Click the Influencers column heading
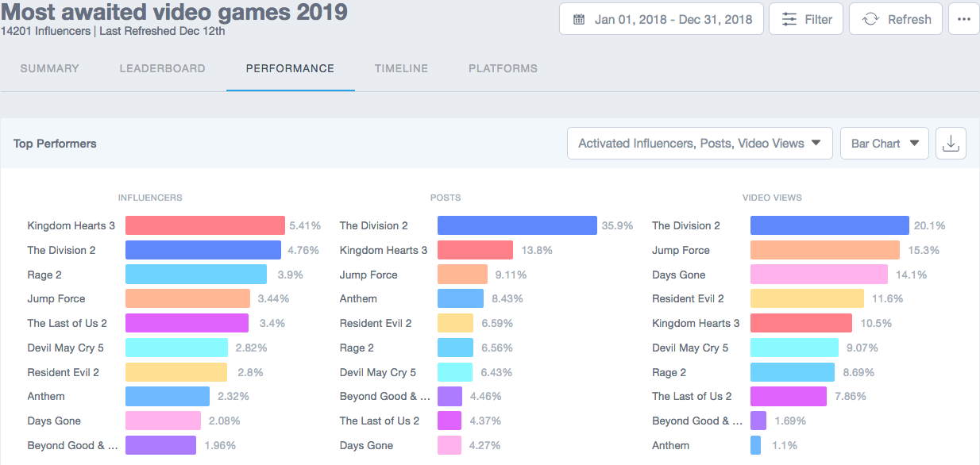 [150, 198]
